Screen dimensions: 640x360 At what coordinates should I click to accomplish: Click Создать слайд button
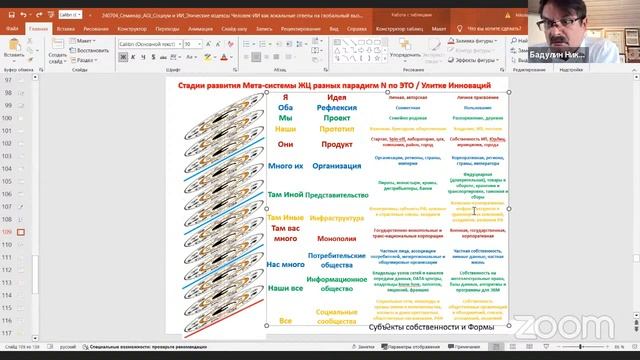click(58, 51)
